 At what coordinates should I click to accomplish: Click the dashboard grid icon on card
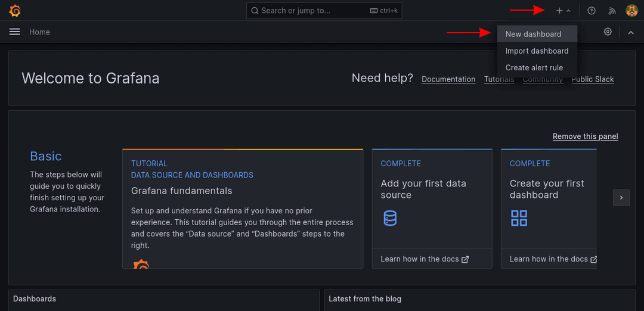[519, 218]
